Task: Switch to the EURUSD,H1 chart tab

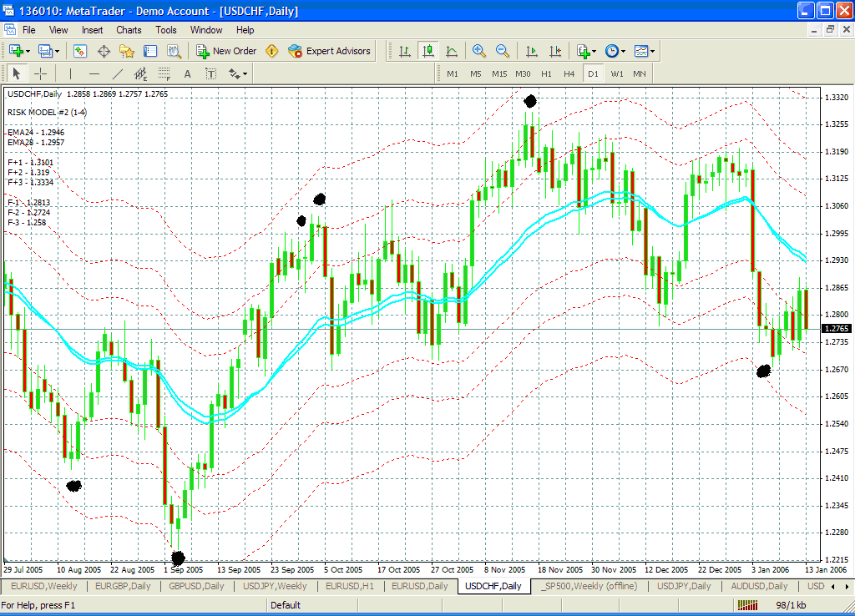Action: (351, 586)
